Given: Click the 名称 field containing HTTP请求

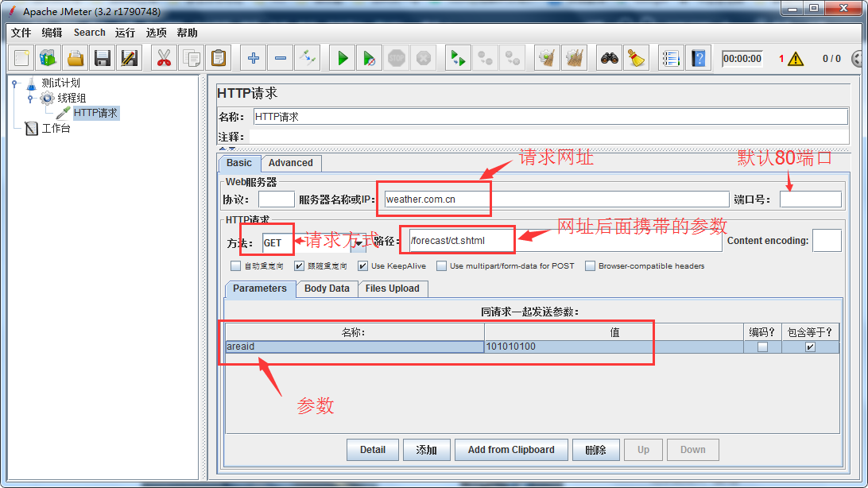Looking at the screenshot, I should tap(550, 117).
